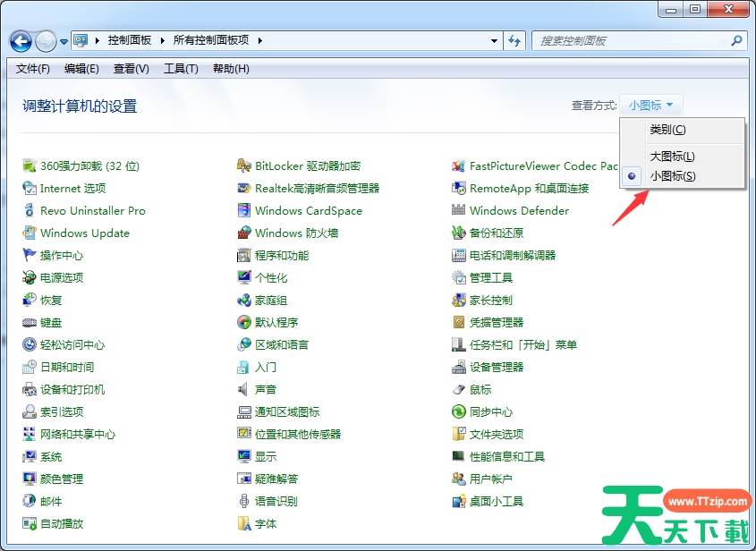Open the 文件(F) menu
Screen dimensions: 756x551
tap(33, 69)
